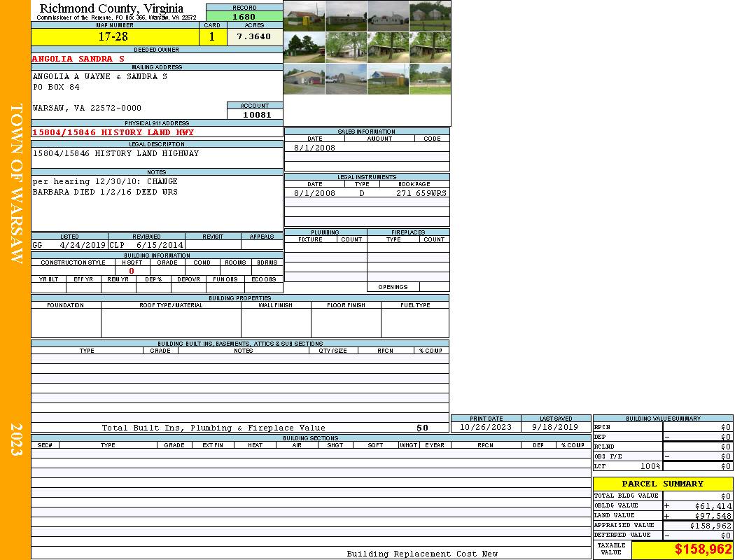The height and width of the screenshot is (560, 735).
Task: Click the yellow map number 17-28 field
Action: [x=114, y=36]
